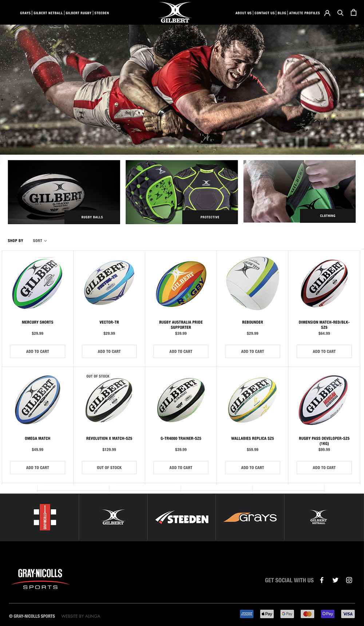Visit the Facebook social icon
Screen dimensions: 364x626
[x=322, y=580]
